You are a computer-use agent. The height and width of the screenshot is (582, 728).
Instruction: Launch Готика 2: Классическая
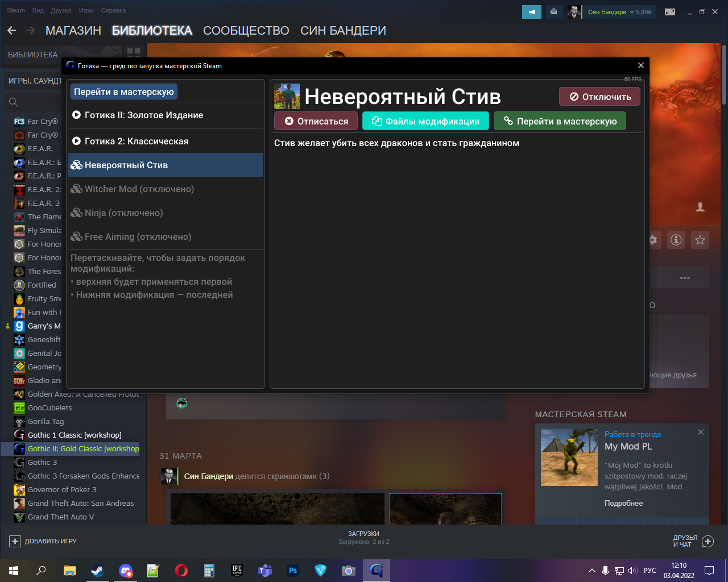point(166,141)
